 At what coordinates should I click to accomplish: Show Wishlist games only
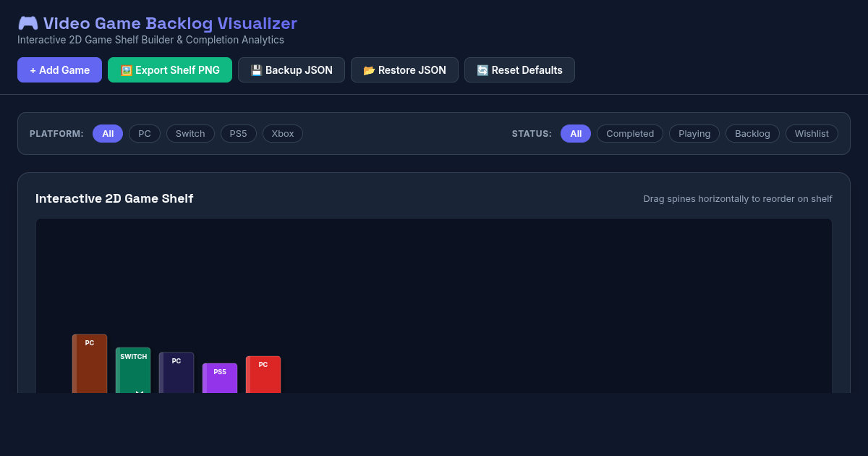[812, 134]
